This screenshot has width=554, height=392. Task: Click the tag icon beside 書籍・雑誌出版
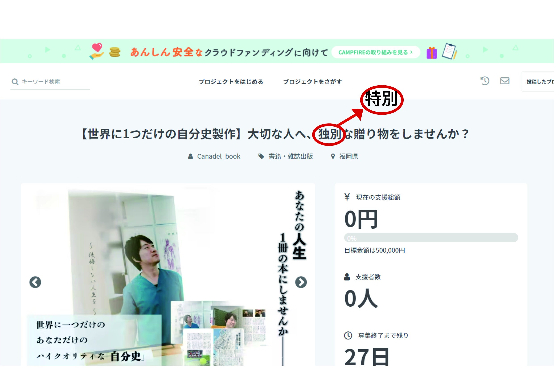pos(261,156)
